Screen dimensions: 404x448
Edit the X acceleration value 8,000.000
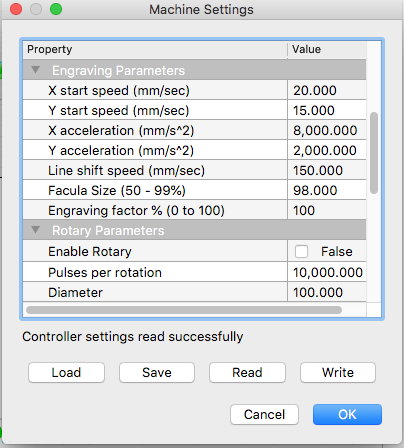click(x=327, y=130)
